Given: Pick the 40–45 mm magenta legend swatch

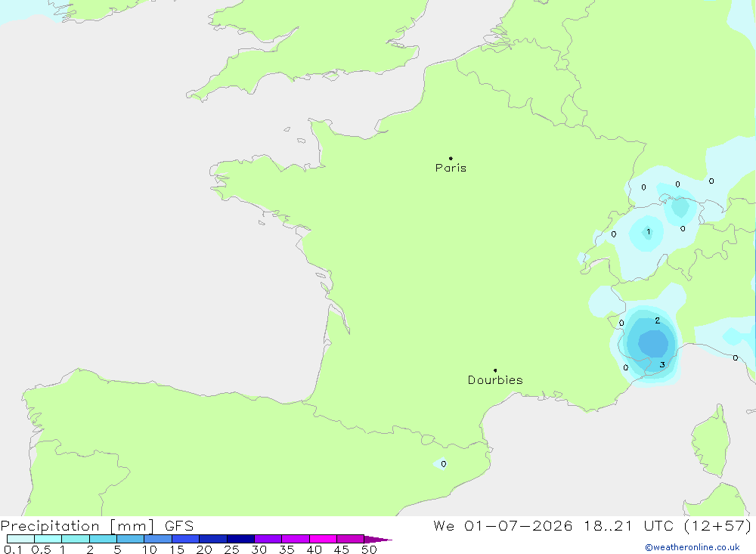Looking at the screenshot, I should (323, 539).
